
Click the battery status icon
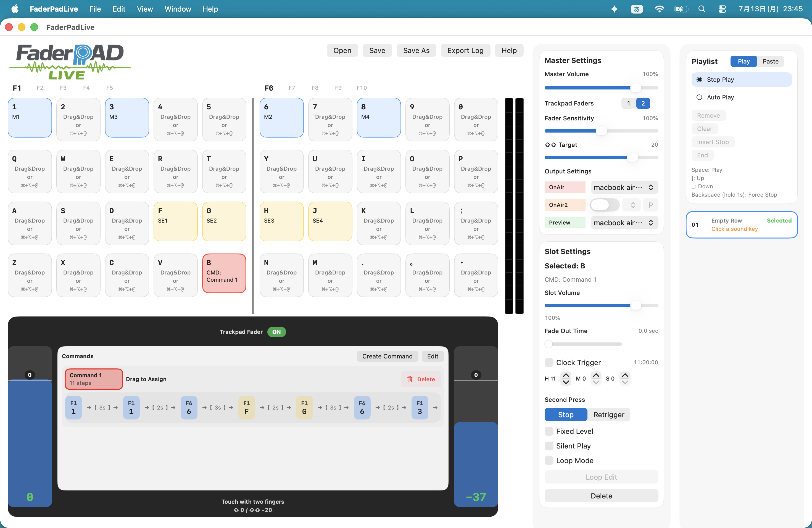click(681, 9)
